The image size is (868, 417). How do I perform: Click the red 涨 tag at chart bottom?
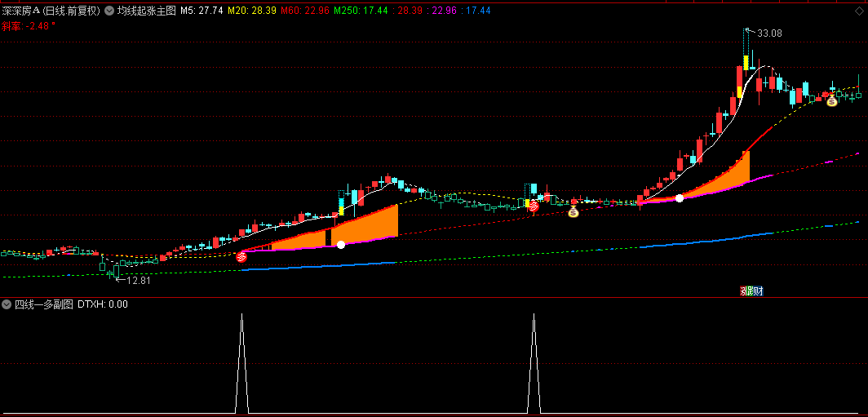click(743, 291)
